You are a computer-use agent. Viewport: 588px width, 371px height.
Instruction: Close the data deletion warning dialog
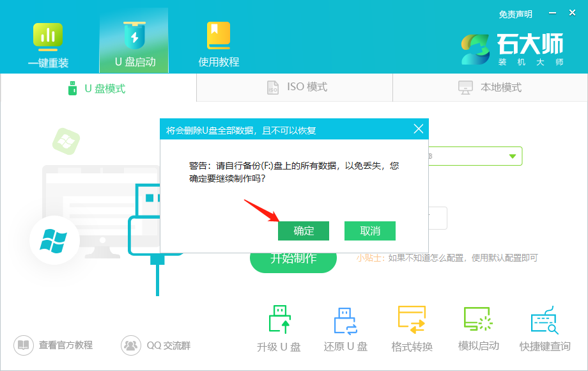pyautogui.click(x=419, y=129)
